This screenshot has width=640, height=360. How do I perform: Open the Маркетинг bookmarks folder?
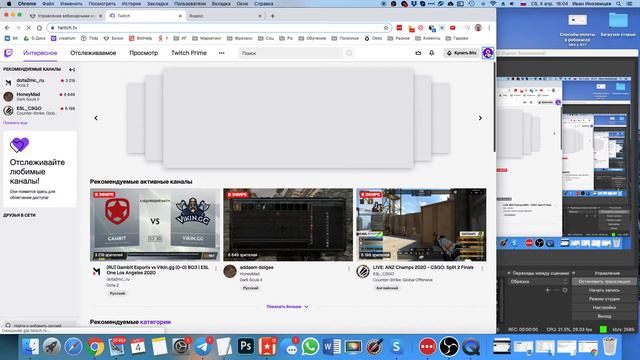(x=207, y=38)
